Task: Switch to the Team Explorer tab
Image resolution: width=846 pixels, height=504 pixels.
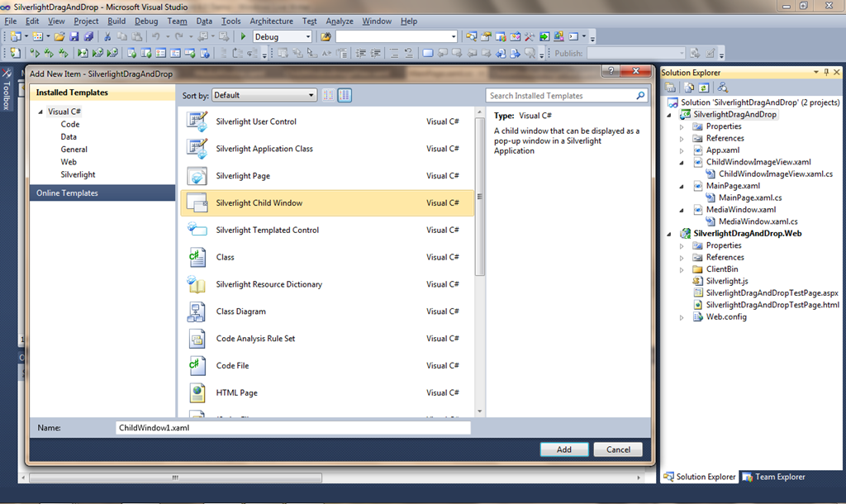Action: click(773, 477)
